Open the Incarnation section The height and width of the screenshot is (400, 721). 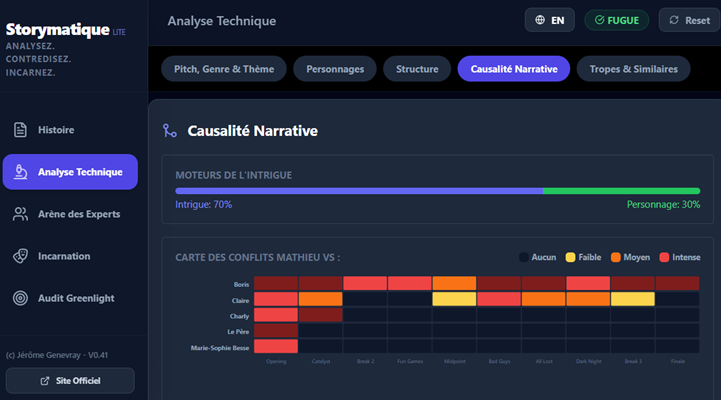tap(70, 256)
